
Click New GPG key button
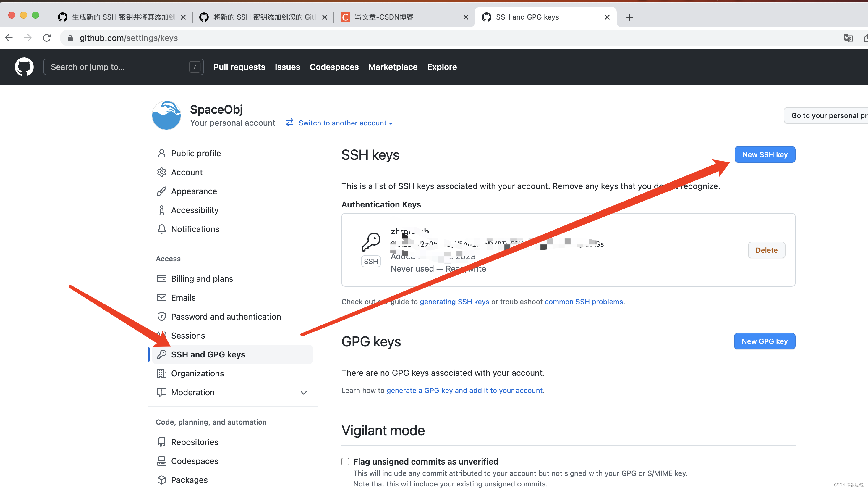click(764, 341)
